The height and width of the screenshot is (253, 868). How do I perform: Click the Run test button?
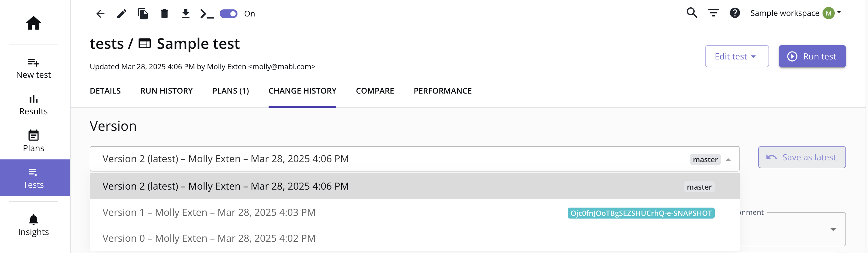(812, 56)
